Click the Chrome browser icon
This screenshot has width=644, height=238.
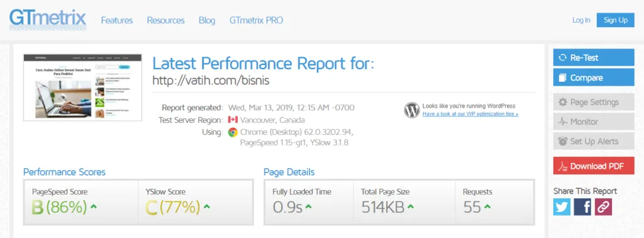[233, 132]
